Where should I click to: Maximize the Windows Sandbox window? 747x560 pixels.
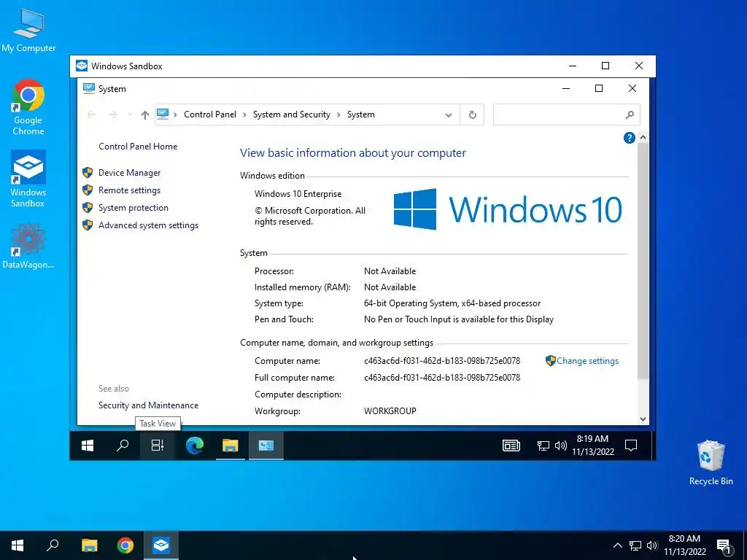(605, 66)
